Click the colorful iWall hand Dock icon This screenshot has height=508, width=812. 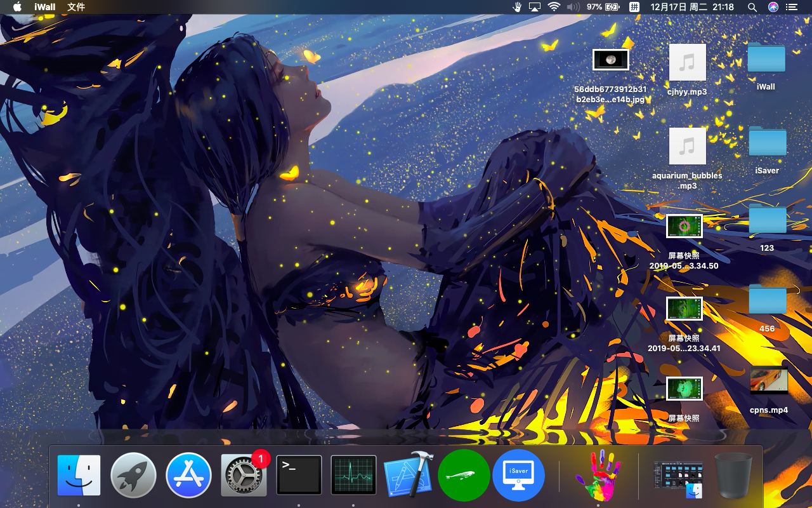coord(598,476)
